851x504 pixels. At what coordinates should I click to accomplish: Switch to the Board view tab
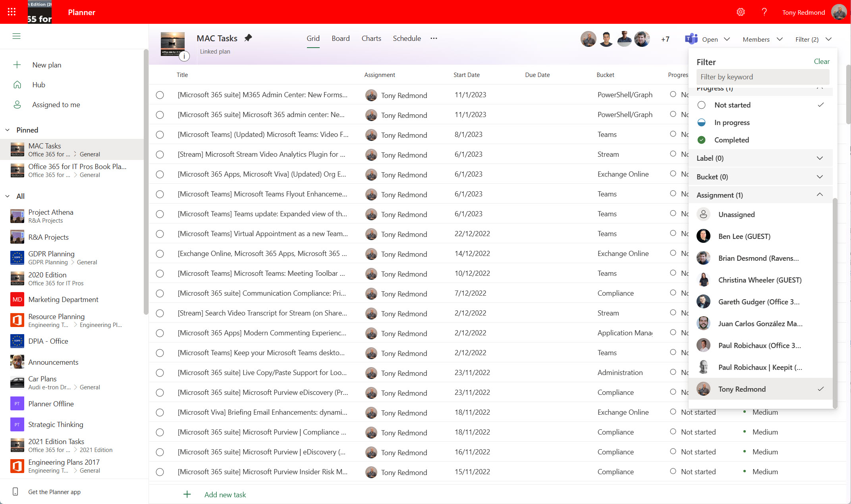[340, 38]
